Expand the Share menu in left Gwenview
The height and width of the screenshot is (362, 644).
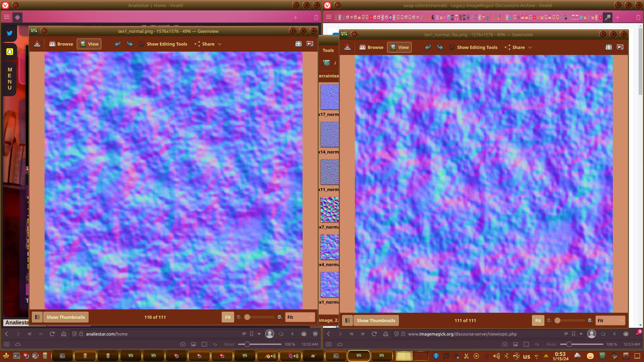[208, 44]
